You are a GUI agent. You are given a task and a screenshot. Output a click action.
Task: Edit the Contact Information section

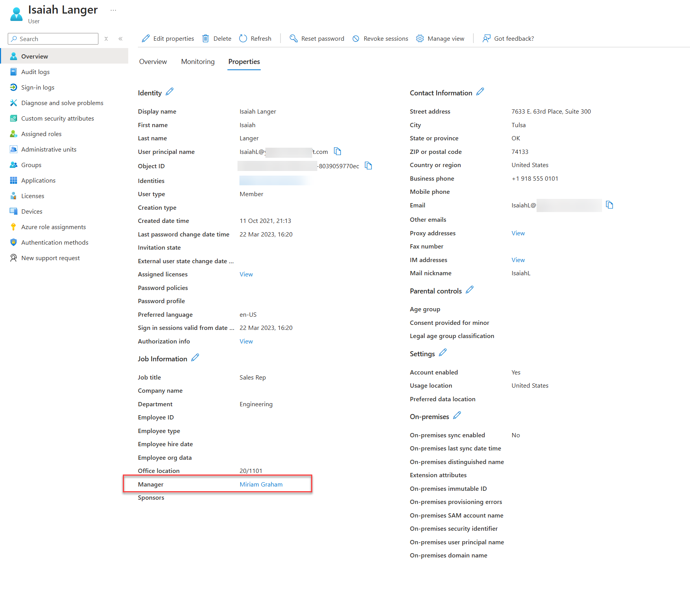(x=480, y=92)
